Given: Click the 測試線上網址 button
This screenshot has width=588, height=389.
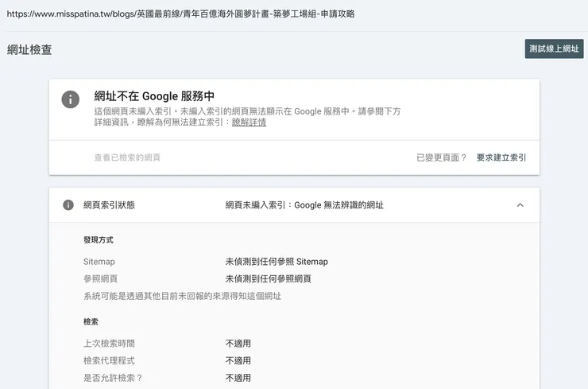Looking at the screenshot, I should [x=554, y=49].
